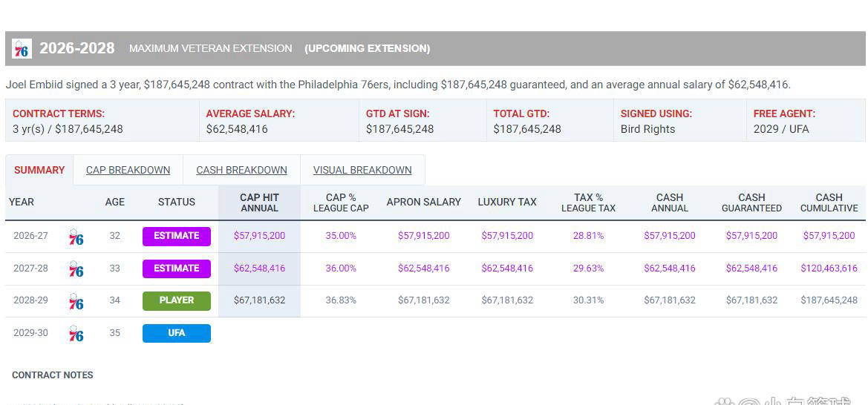Click the 76ers logo in the gray header
Viewport: 868px width, 405px height.
22,49
